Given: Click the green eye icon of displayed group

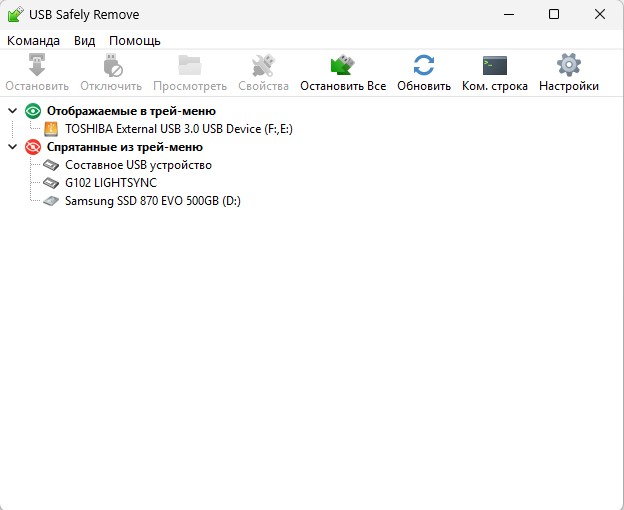Looking at the screenshot, I should click(33, 111).
